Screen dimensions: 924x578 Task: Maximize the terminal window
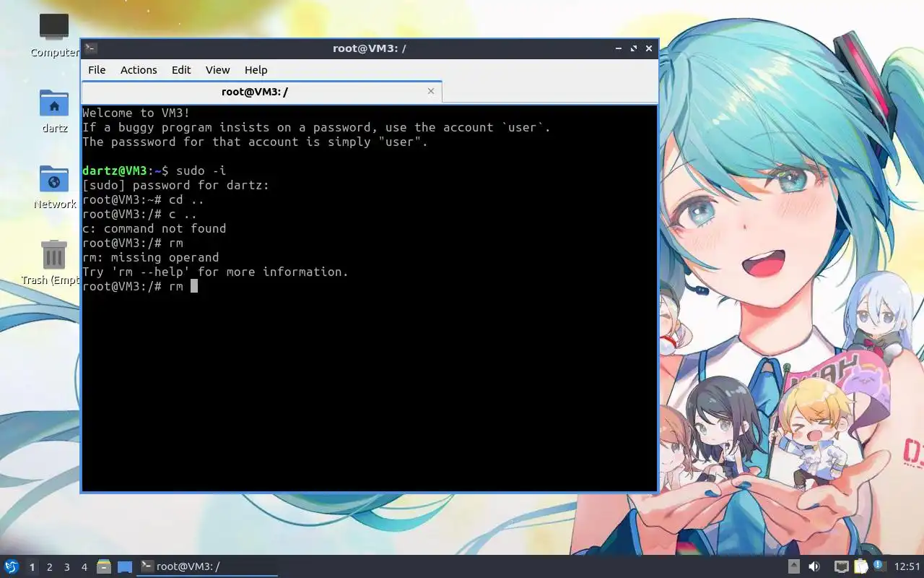tap(634, 48)
